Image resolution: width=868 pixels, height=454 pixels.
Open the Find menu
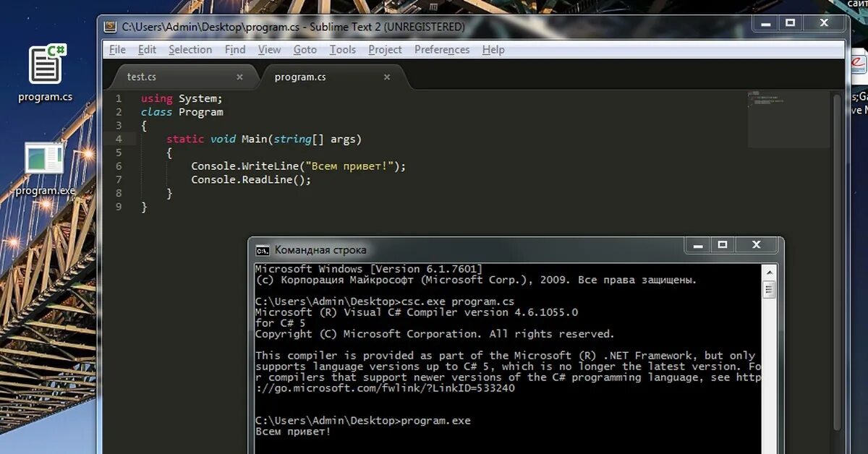tap(235, 49)
